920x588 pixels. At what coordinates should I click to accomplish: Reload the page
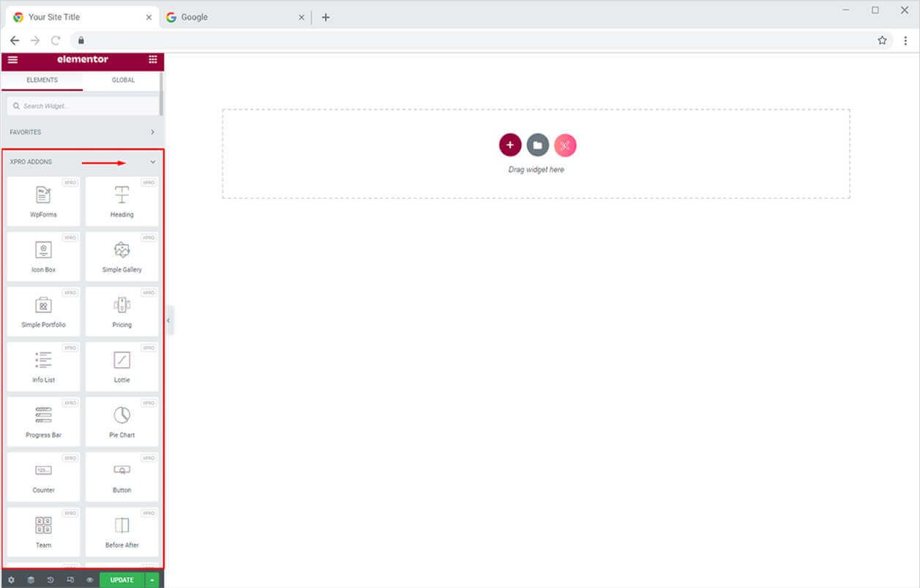[56, 40]
